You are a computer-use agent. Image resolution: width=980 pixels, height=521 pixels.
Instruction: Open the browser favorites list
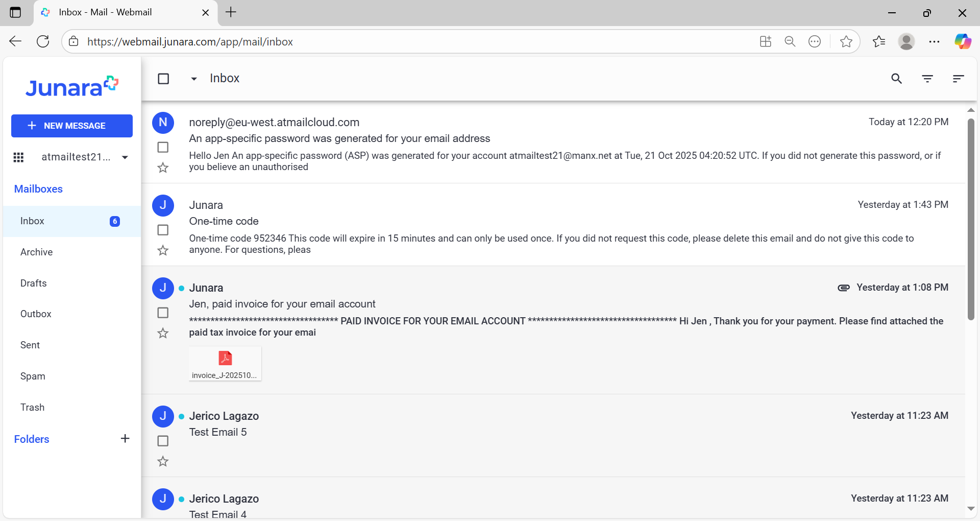point(879,41)
